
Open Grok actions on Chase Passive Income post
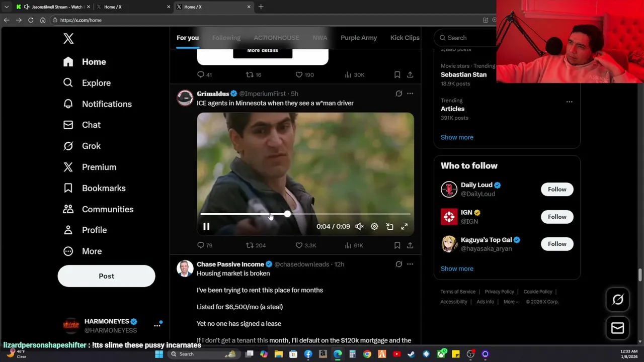pos(398,264)
